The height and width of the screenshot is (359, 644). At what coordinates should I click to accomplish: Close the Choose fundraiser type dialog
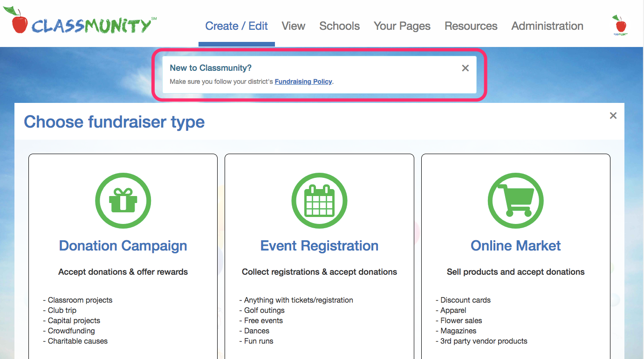[613, 115]
